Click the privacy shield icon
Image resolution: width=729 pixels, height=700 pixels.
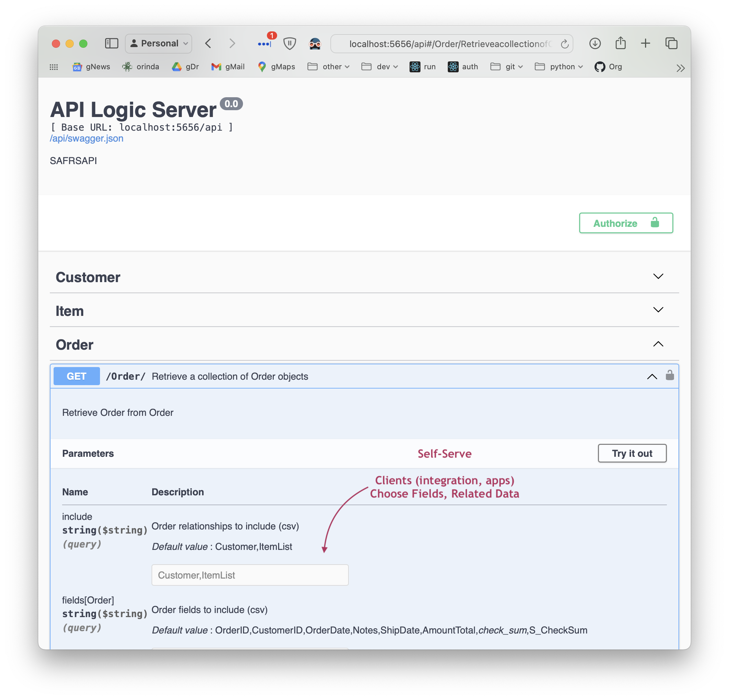pos(289,44)
